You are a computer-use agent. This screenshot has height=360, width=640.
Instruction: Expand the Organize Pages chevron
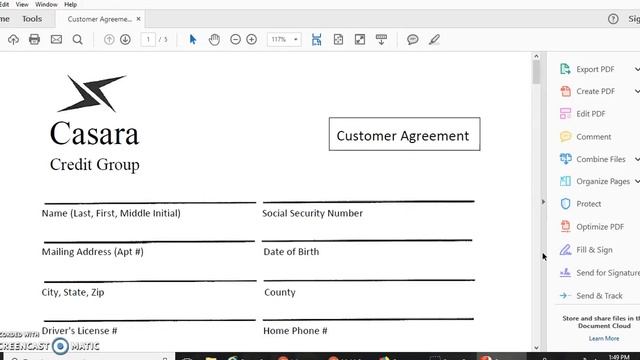click(637, 181)
